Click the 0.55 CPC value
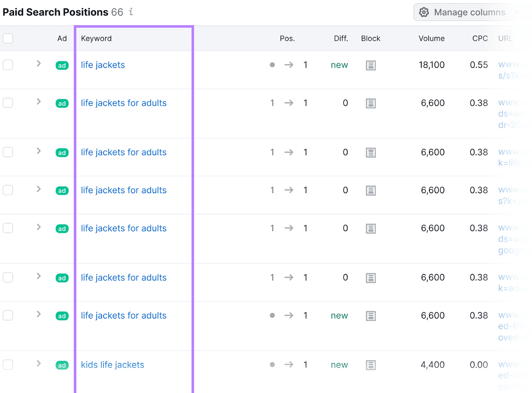Image resolution: width=532 pixels, height=393 pixels. point(479,65)
